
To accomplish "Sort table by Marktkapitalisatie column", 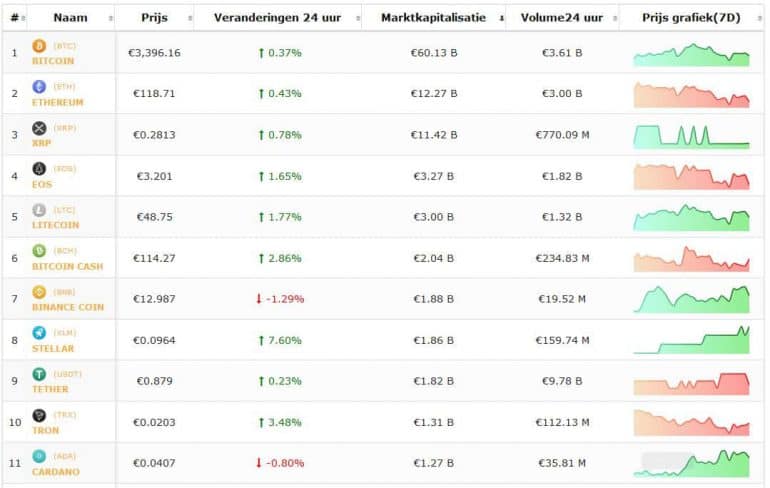I will (x=433, y=17).
